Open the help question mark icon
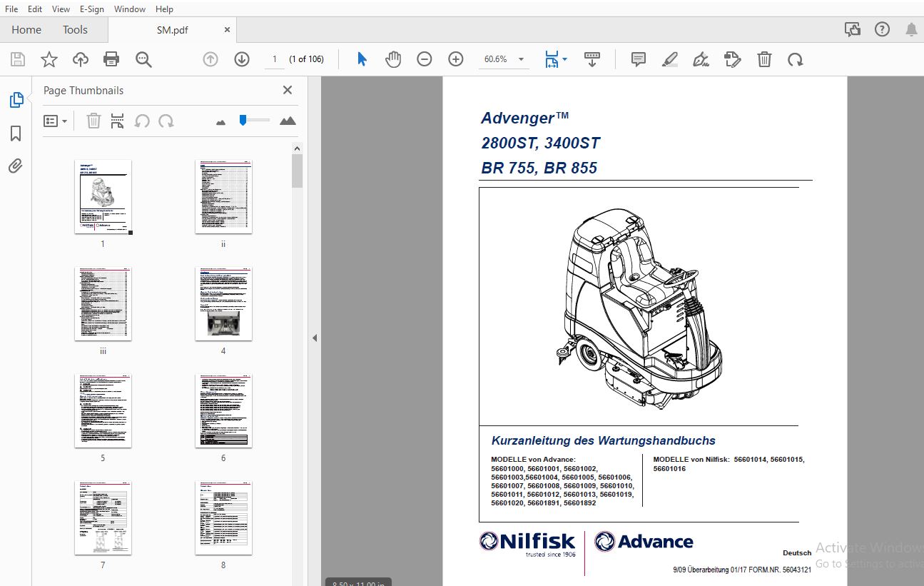 882,29
